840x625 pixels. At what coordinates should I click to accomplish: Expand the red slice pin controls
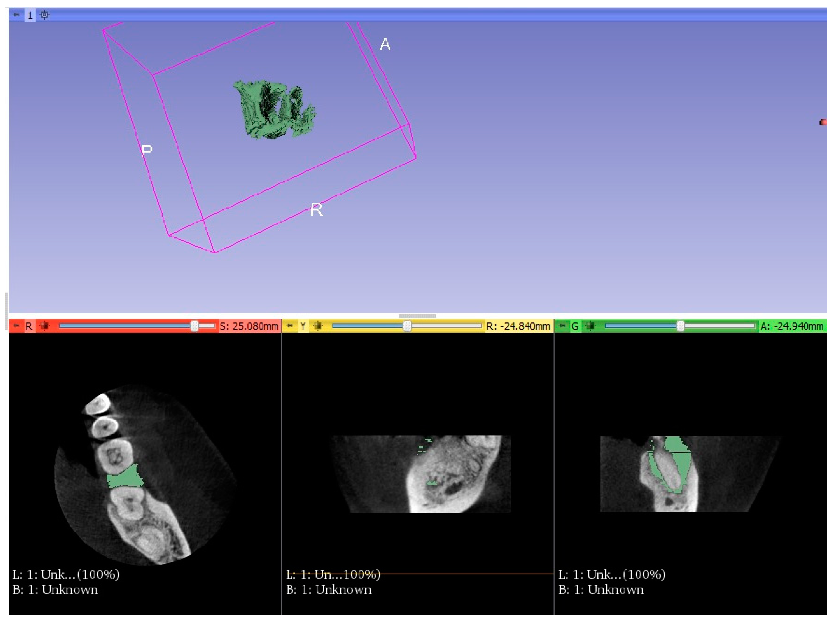pyautogui.click(x=16, y=326)
